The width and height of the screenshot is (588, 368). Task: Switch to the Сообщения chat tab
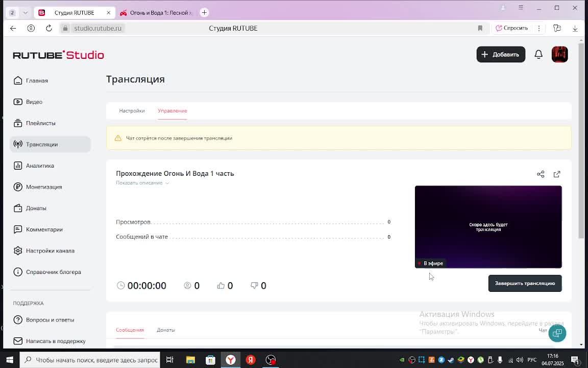(x=130, y=330)
